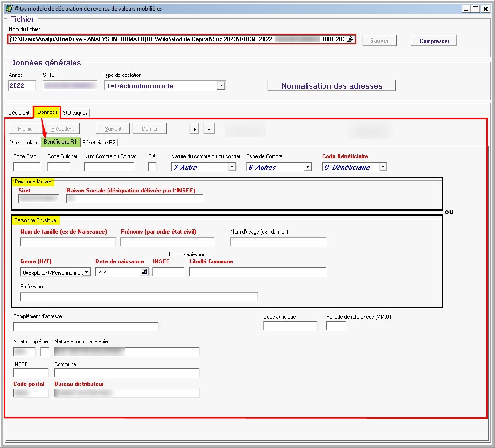Open the Nature du compte dropdown
The height and width of the screenshot is (448, 495).
[x=232, y=167]
